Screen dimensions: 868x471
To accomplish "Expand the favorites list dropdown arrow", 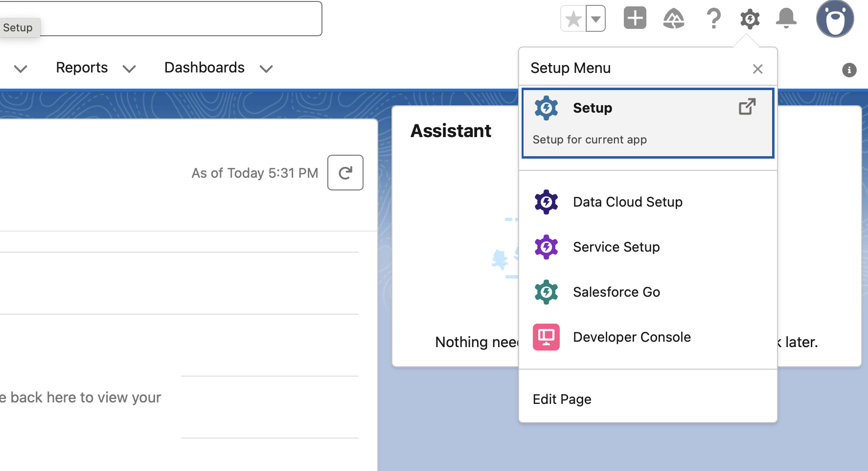I will click(595, 18).
